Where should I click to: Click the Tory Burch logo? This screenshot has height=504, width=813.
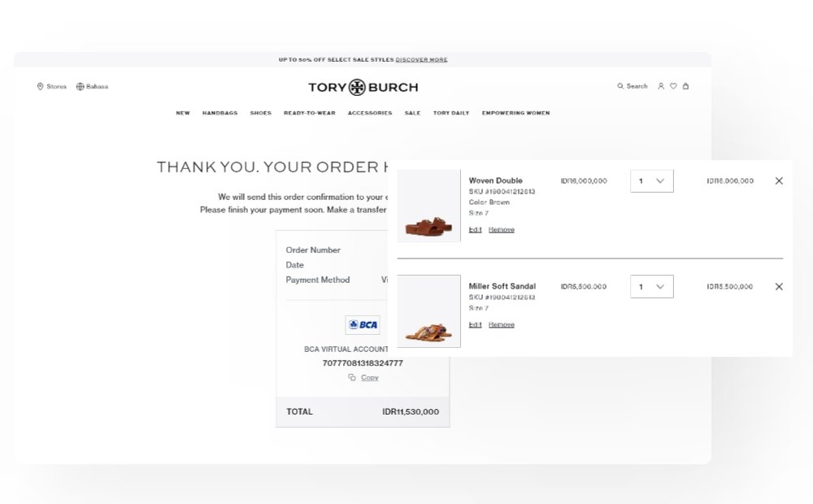[363, 87]
